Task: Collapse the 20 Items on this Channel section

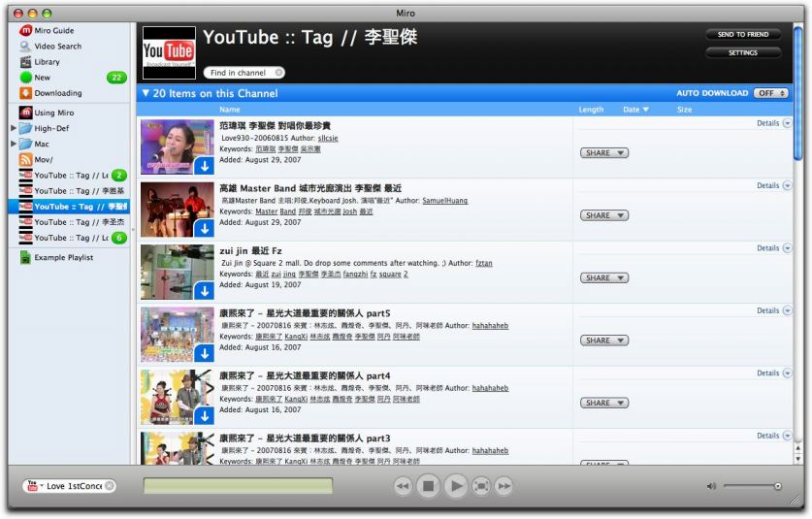Action: click(146, 93)
